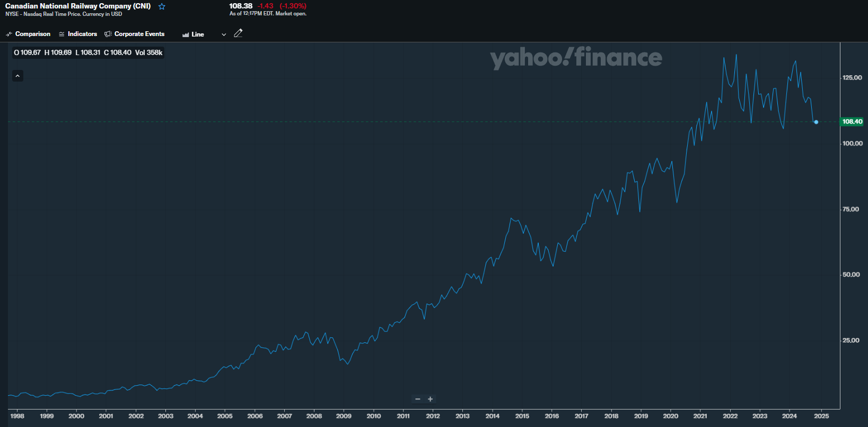Click the OHLC and volume readout box

[x=88, y=52]
